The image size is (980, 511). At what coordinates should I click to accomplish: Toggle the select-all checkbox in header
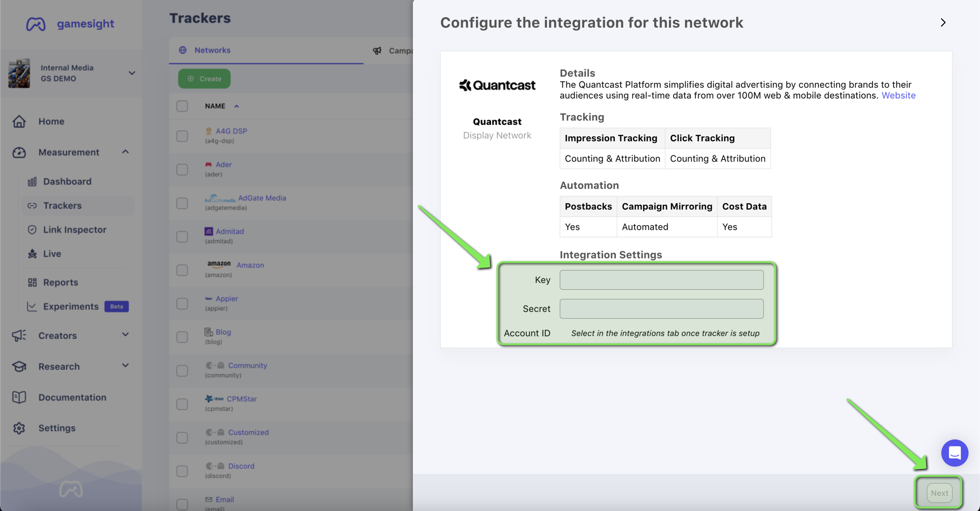tap(182, 106)
